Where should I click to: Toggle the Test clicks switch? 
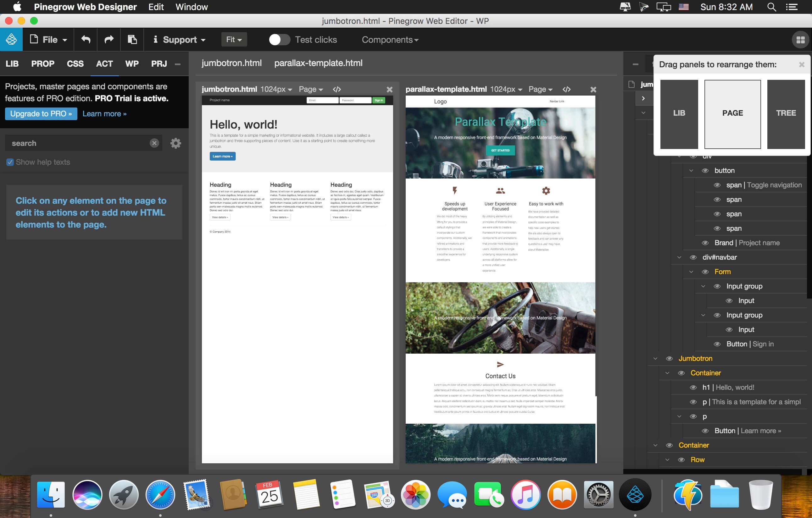279,40
